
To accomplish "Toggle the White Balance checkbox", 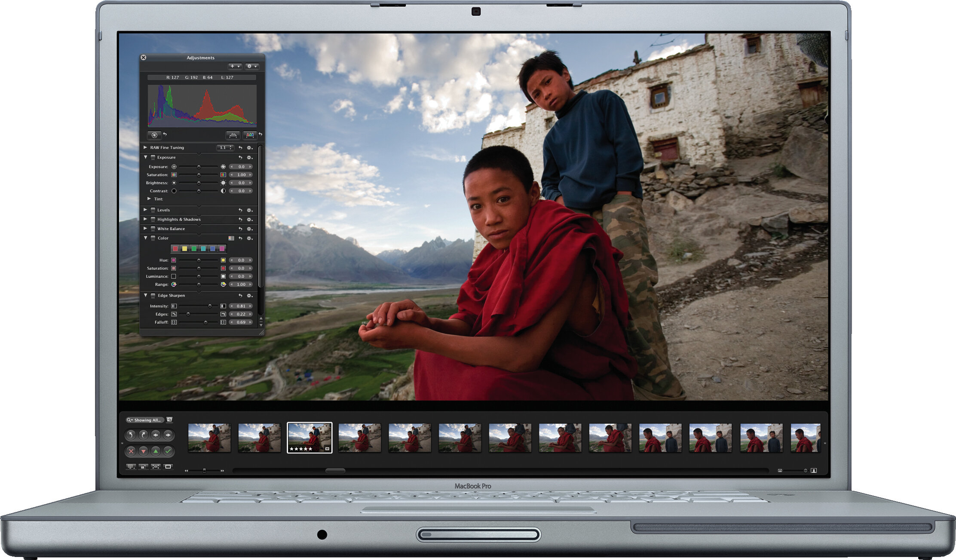I will point(153,229).
